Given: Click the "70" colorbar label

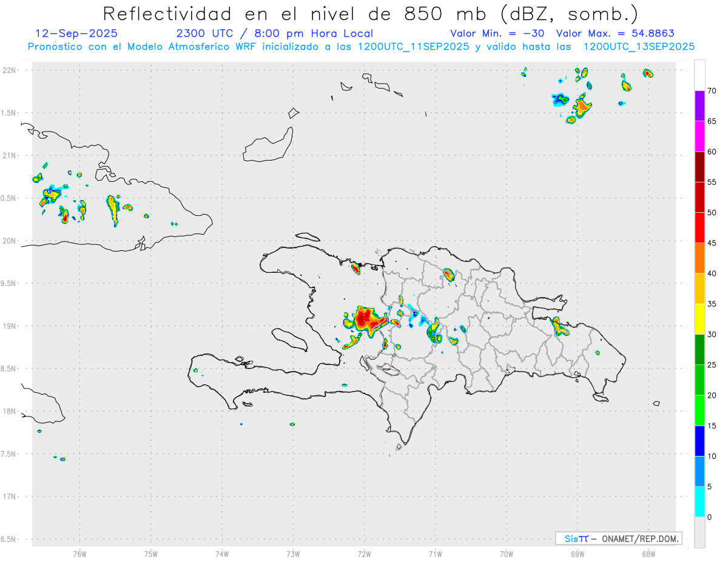Looking at the screenshot, I should [x=712, y=91].
